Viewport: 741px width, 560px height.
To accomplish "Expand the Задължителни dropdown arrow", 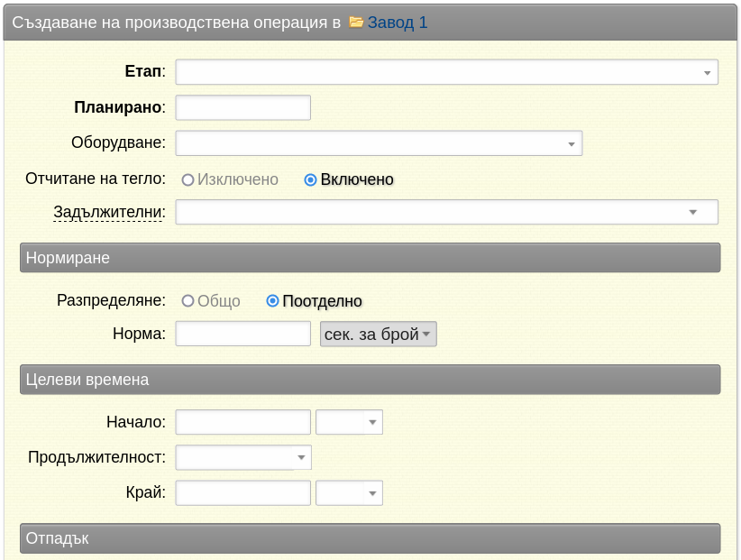I will (693, 212).
